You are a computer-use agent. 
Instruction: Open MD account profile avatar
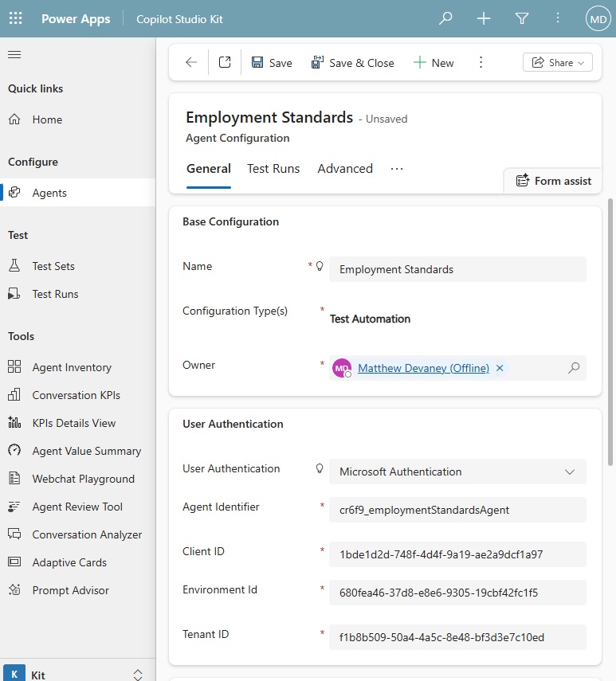(x=597, y=19)
